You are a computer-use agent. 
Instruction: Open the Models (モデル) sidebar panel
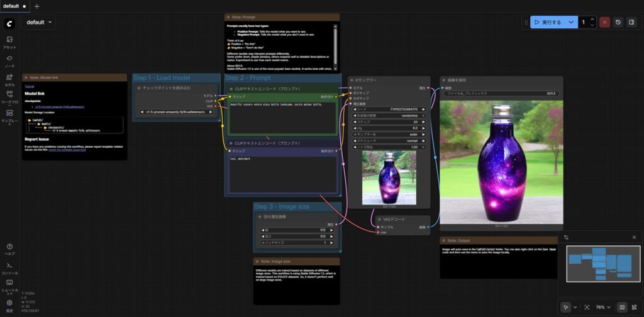point(9,79)
